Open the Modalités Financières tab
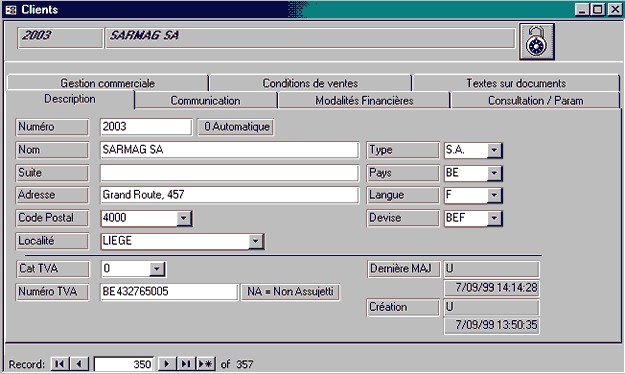 click(364, 100)
